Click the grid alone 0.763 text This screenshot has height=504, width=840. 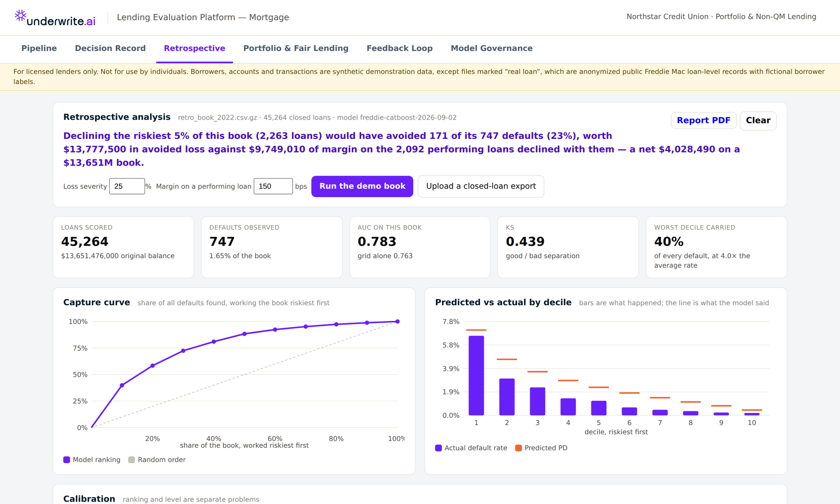tap(385, 256)
